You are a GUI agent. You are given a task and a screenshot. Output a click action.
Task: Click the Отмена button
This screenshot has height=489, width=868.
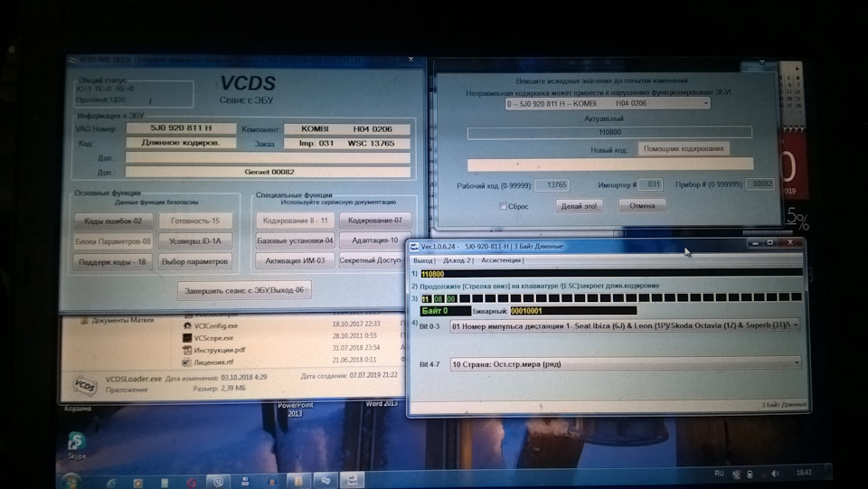(642, 206)
